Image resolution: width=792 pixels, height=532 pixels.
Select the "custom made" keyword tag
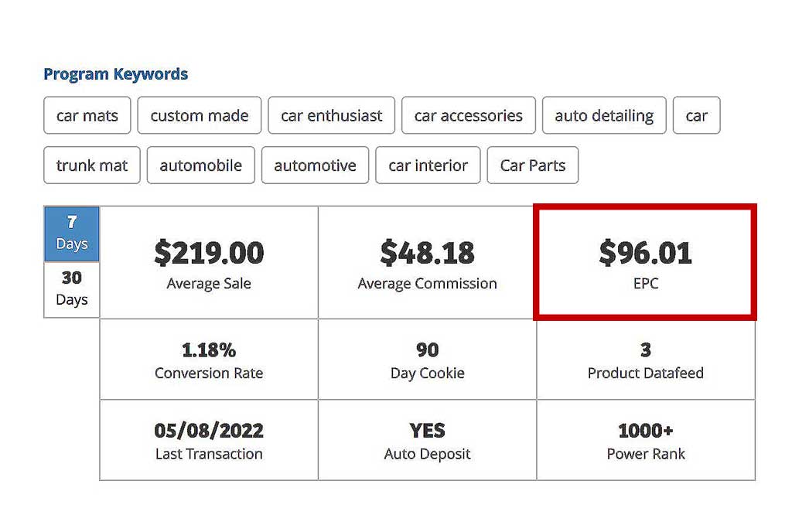(200, 116)
